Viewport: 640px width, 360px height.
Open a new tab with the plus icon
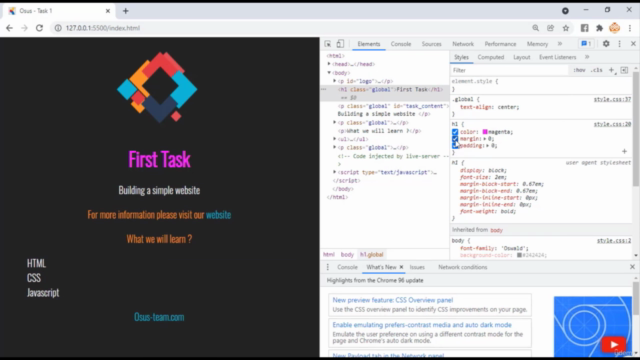tap(126, 11)
